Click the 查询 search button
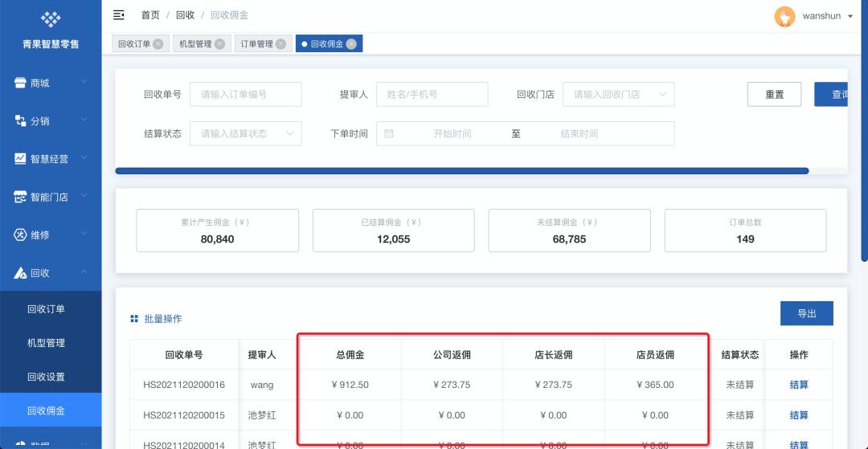 [831, 94]
